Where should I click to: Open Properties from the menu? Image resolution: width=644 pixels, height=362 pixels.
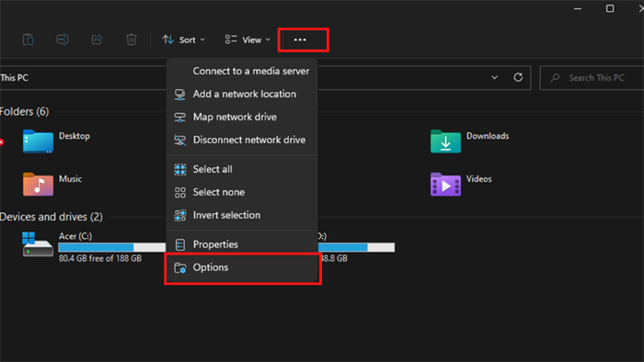point(242,244)
